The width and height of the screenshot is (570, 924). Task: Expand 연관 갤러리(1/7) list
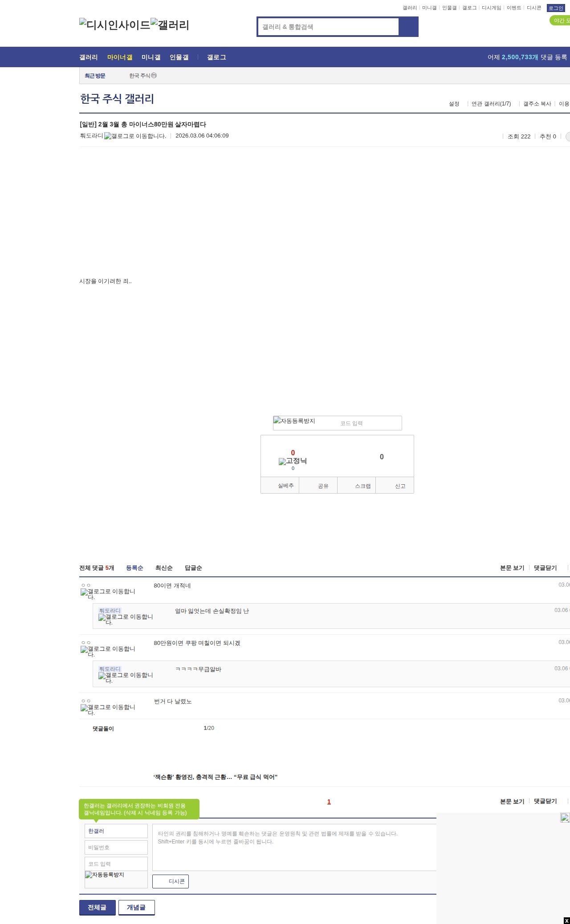[491, 104]
